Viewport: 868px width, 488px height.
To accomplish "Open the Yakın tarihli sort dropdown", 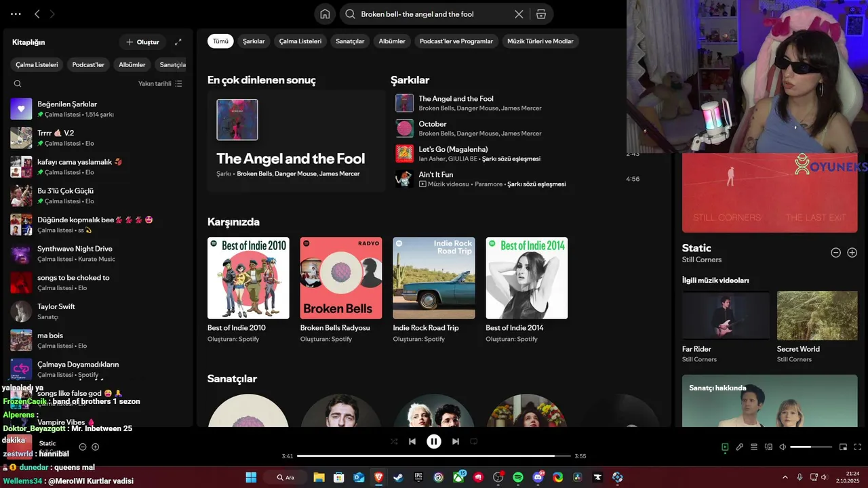I will (160, 83).
